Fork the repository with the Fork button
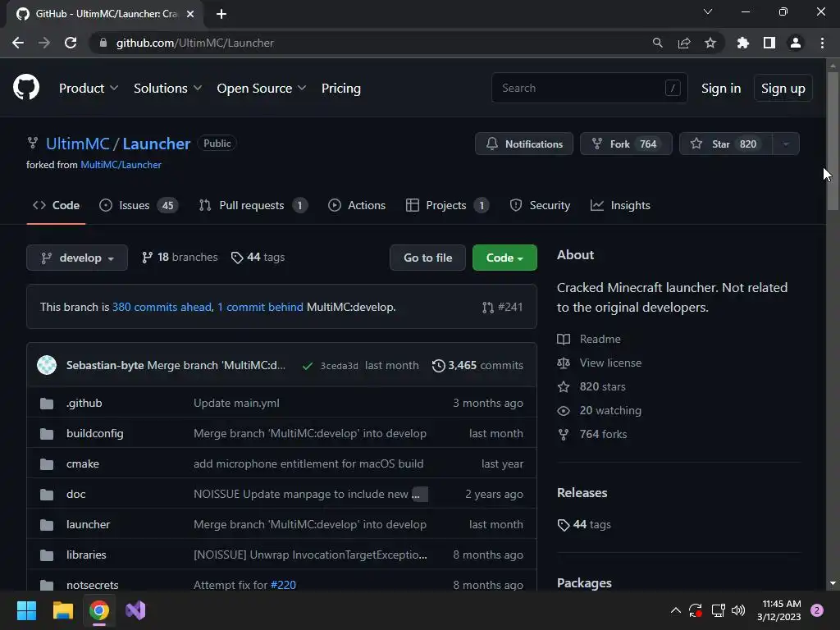The image size is (840, 630). (626, 144)
